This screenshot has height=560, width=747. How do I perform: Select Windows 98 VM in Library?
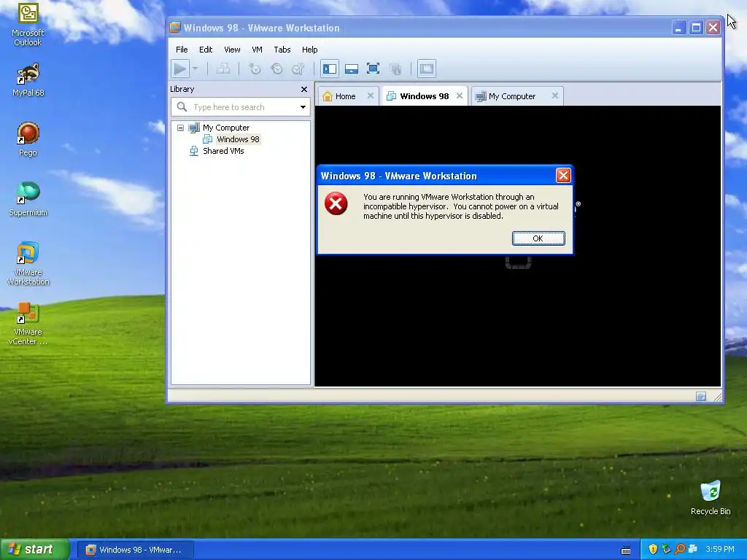click(x=238, y=139)
